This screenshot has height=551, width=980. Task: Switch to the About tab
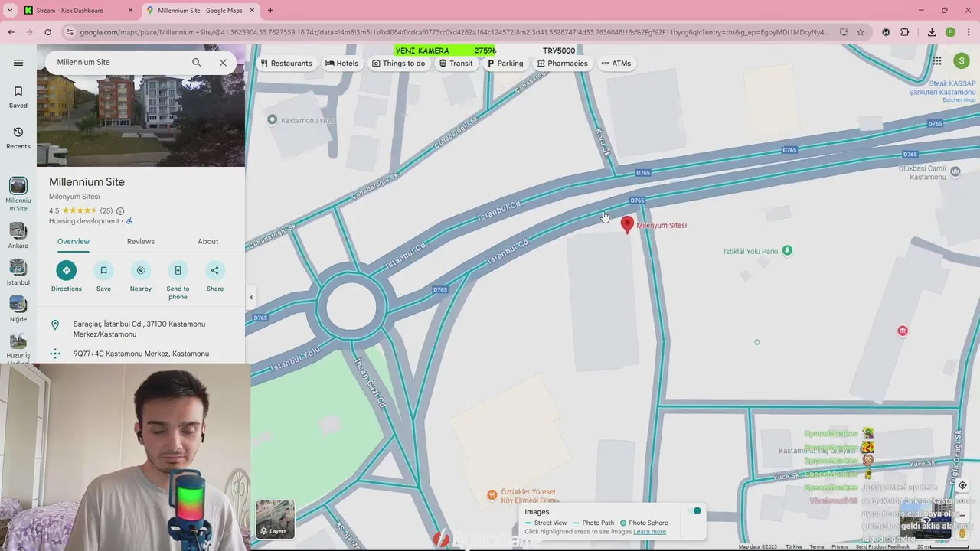click(x=208, y=241)
